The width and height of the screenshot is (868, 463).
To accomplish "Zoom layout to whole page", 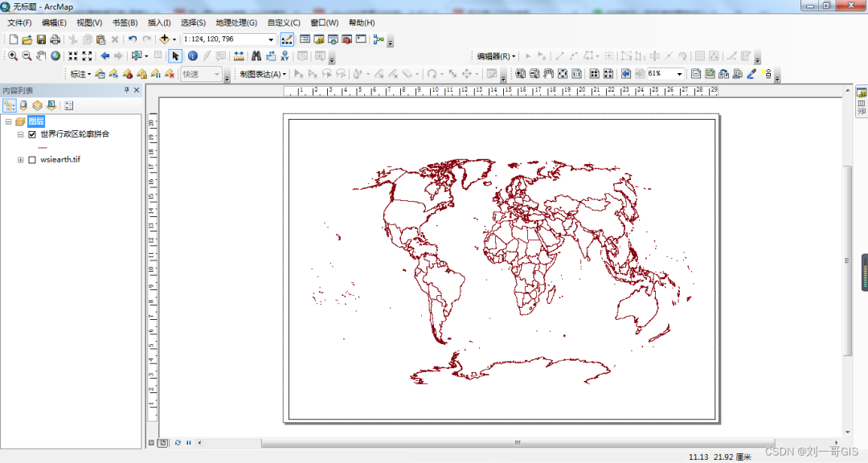I will 563,74.
